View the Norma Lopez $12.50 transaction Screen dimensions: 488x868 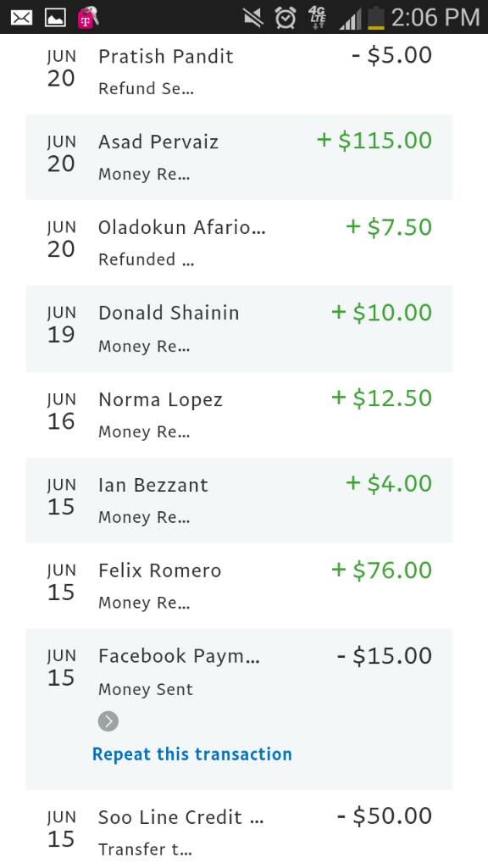239,415
